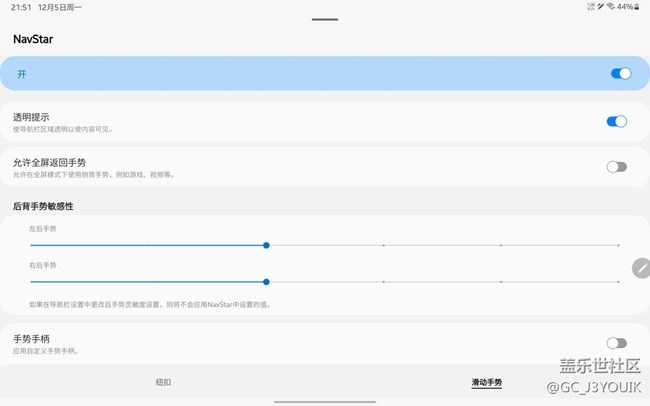Tap the 左后手势 slider label
650x406 pixels.
point(43,229)
